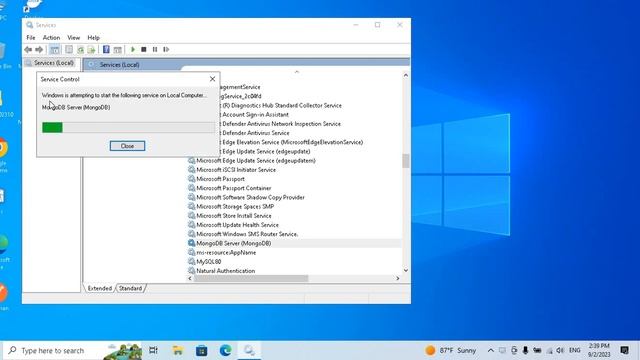Click the taskbar search box
Screen dimensions: 640x360
point(73,350)
